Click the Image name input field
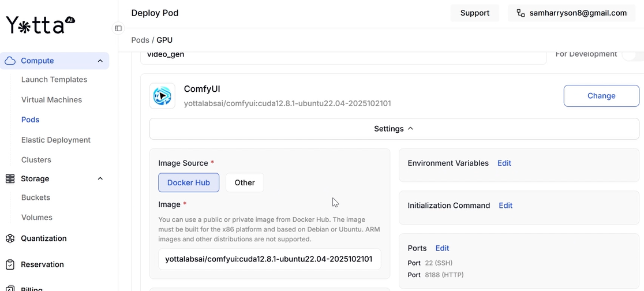Image resolution: width=644 pixels, height=291 pixels. click(269, 259)
